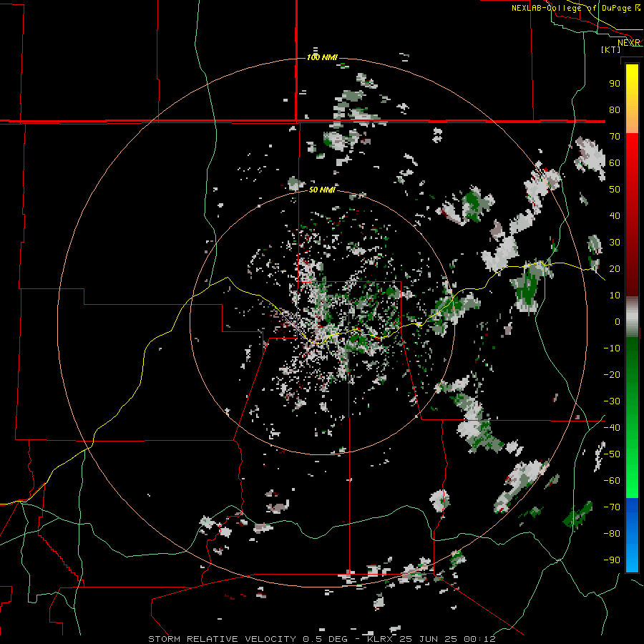Click the 90 value on the velocity scale
The height and width of the screenshot is (644, 644).
615,84
